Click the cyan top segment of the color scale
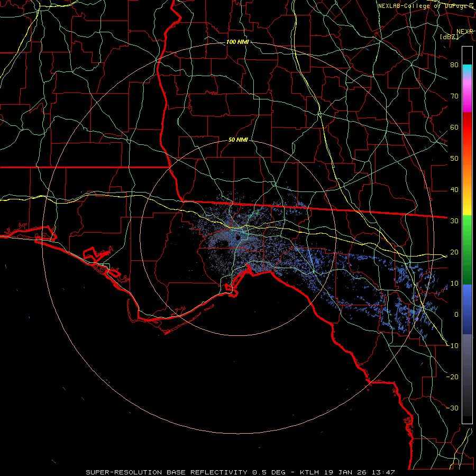This screenshot has height=476, width=476. click(467, 70)
